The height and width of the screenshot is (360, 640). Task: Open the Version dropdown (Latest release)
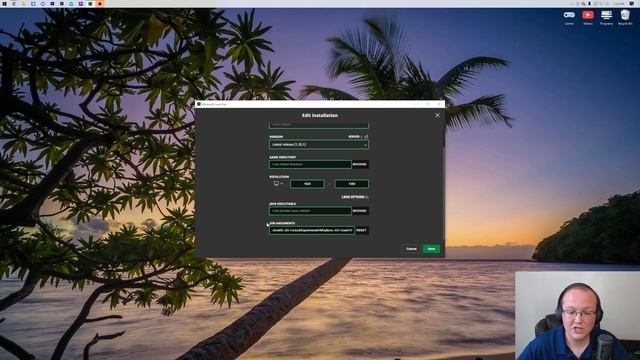coord(319,144)
